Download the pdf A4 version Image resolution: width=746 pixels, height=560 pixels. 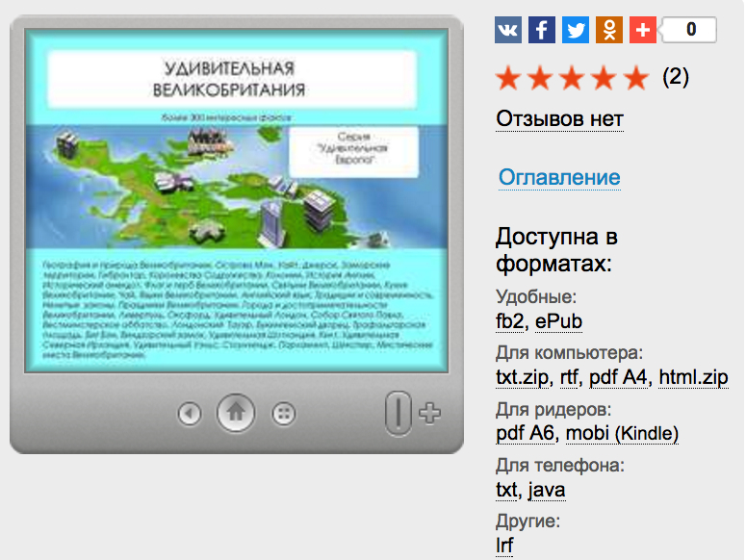click(x=619, y=377)
